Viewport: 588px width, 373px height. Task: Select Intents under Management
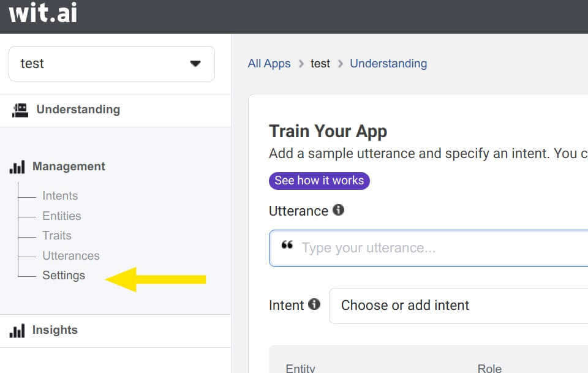point(60,195)
